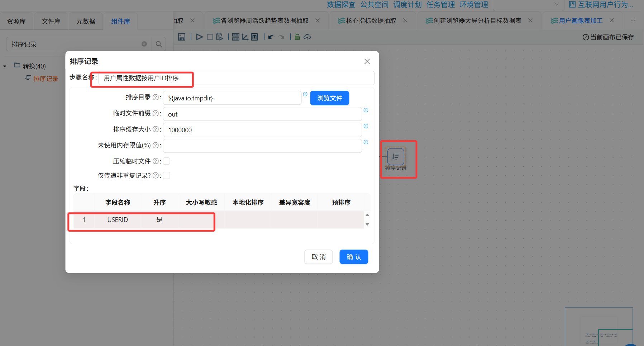
Task: Click the 未使用内存限值(%) input field
Action: (262, 146)
